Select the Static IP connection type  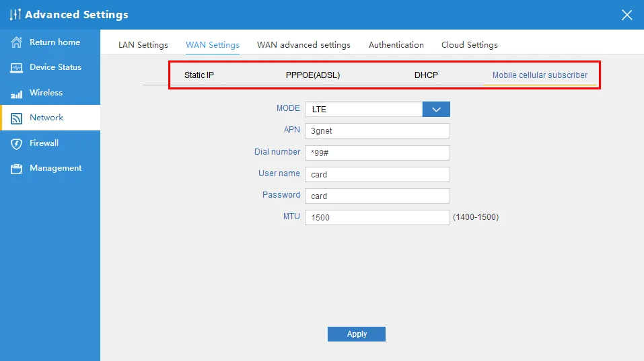[199, 75]
